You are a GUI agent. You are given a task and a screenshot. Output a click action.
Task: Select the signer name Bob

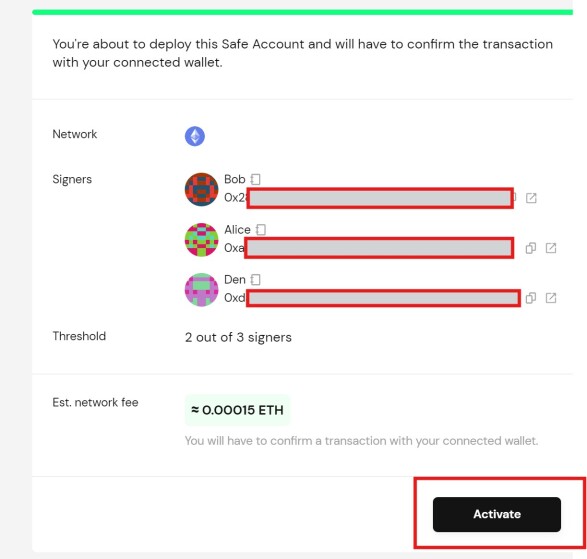tap(234, 179)
